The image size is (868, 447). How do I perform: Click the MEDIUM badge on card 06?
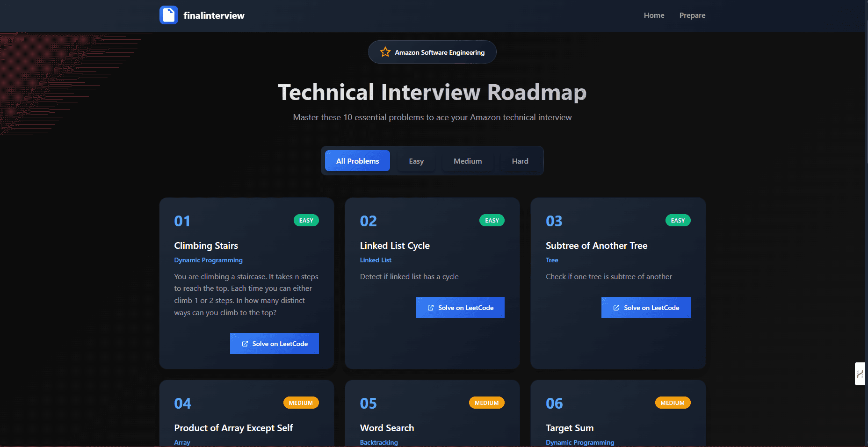673,403
